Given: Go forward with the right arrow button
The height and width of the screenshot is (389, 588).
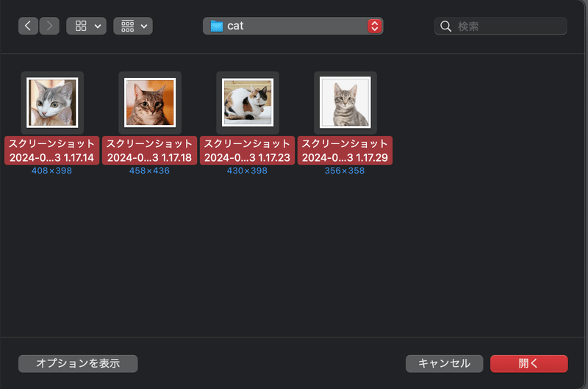Looking at the screenshot, I should point(49,26).
